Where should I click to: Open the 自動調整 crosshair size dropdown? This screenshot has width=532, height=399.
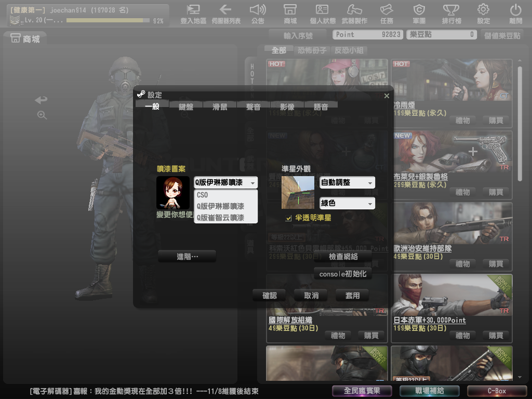coord(347,182)
